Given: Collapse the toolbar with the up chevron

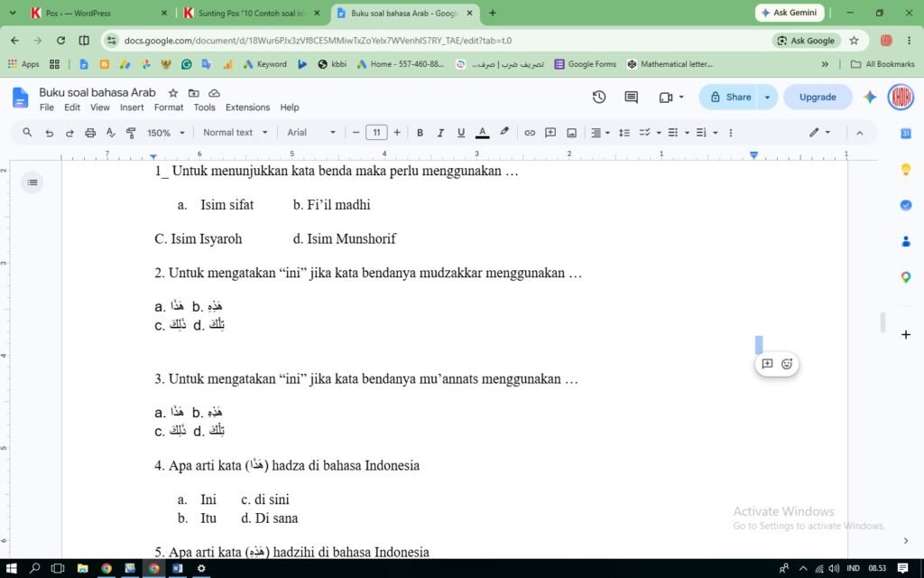Looking at the screenshot, I should point(859,134).
